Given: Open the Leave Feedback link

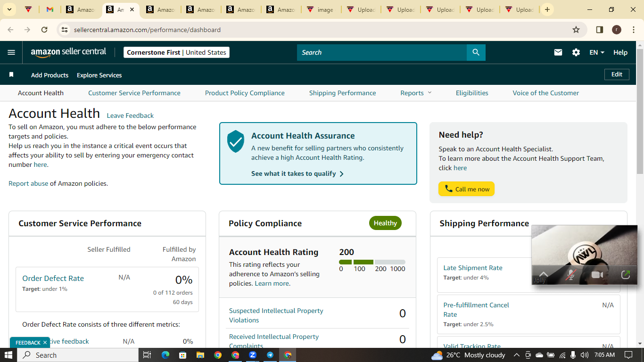Looking at the screenshot, I should click(x=130, y=115).
